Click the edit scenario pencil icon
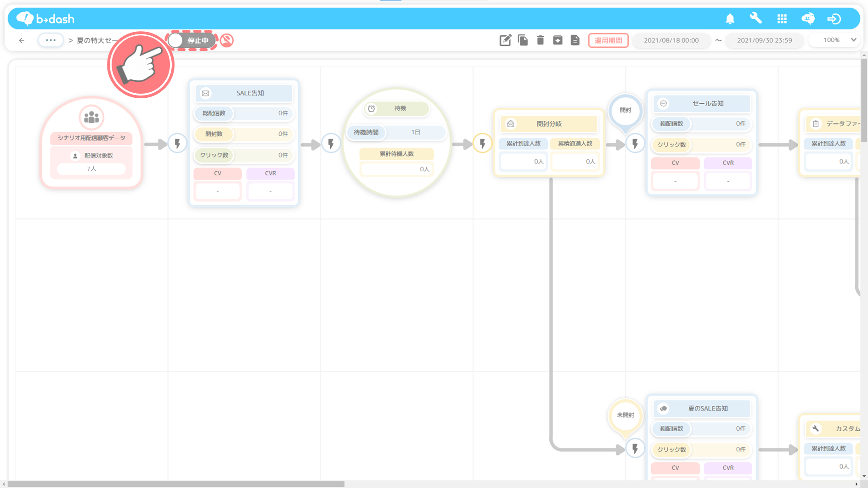 505,40
